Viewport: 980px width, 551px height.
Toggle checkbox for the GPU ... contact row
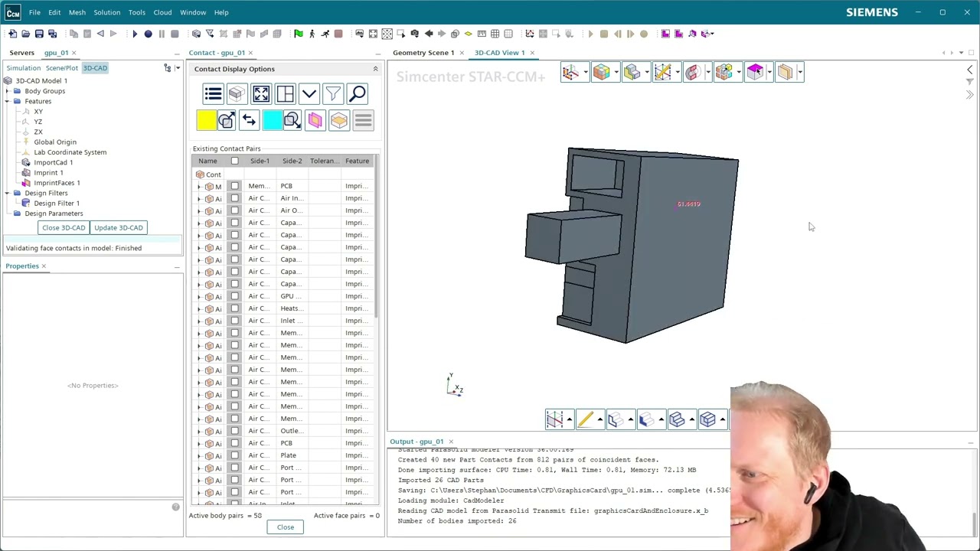coord(234,296)
